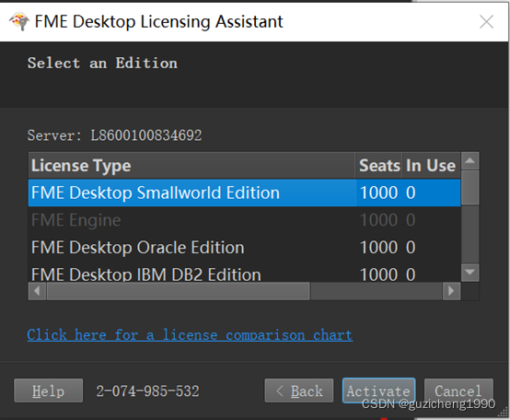510x420 pixels.
Task: Click the vertical scrollbar up arrow
Action: [470, 160]
